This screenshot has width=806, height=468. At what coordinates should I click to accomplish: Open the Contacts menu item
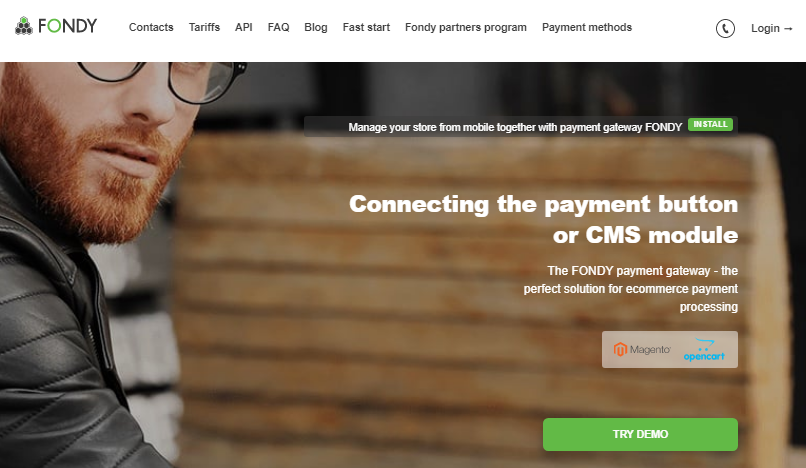point(151,27)
